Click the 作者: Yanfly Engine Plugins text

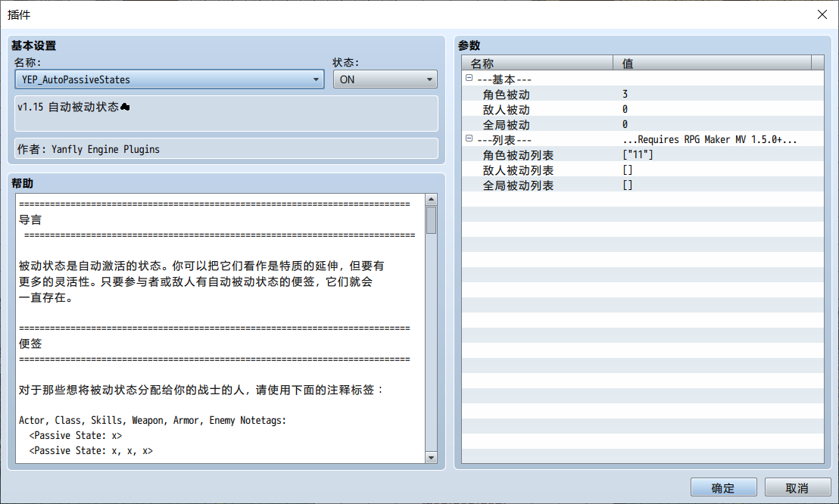89,149
